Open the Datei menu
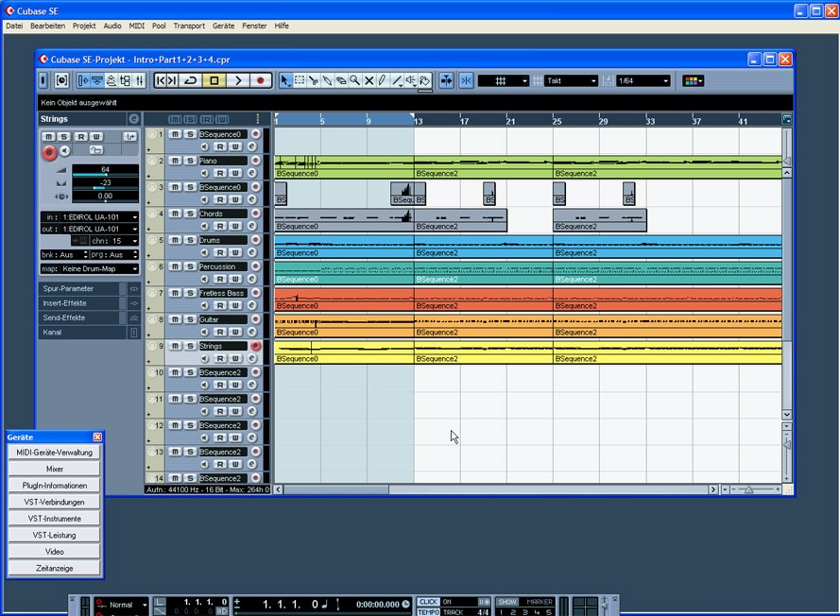The height and width of the screenshot is (616, 840). (14, 26)
